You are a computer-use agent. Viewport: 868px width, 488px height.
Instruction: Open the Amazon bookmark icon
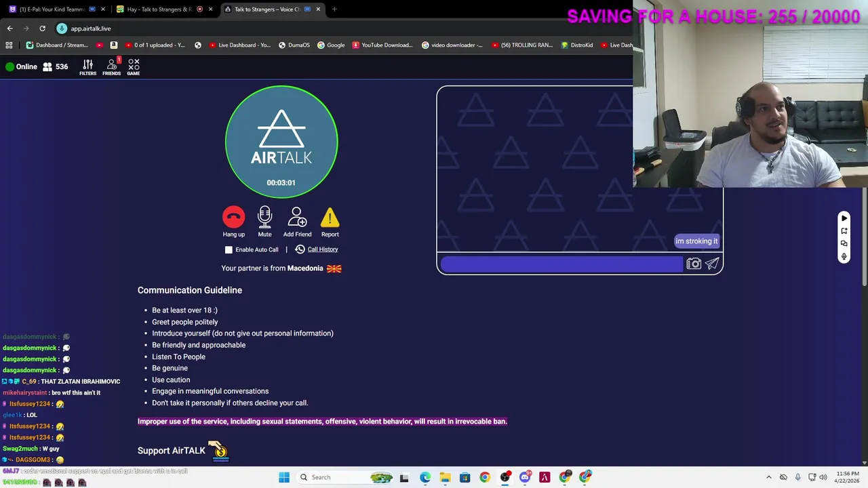click(x=113, y=45)
